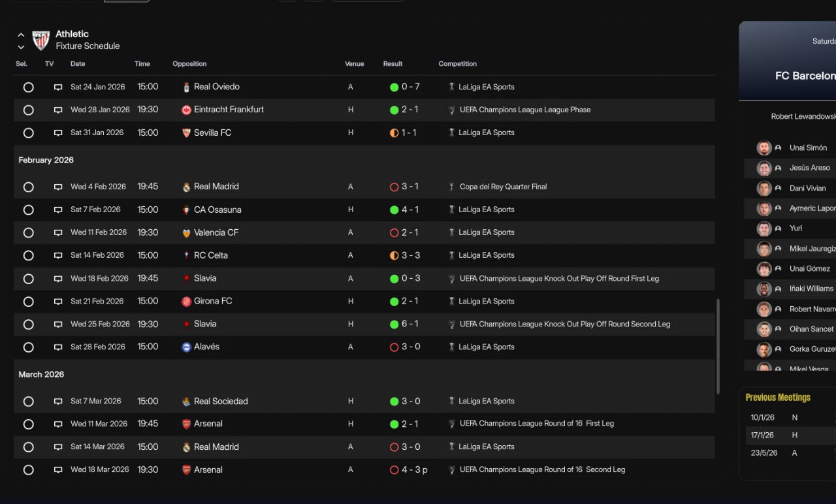Select the radio button for Real Sociedad match
Viewport: 836px width, 504px height.
(x=28, y=402)
